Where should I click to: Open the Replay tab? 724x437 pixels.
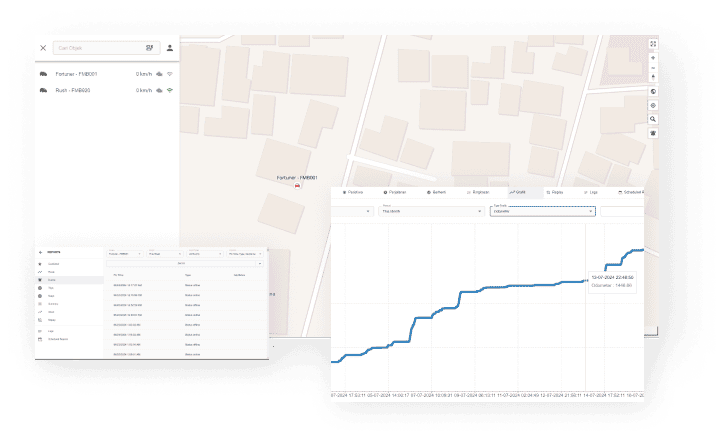[x=554, y=191]
